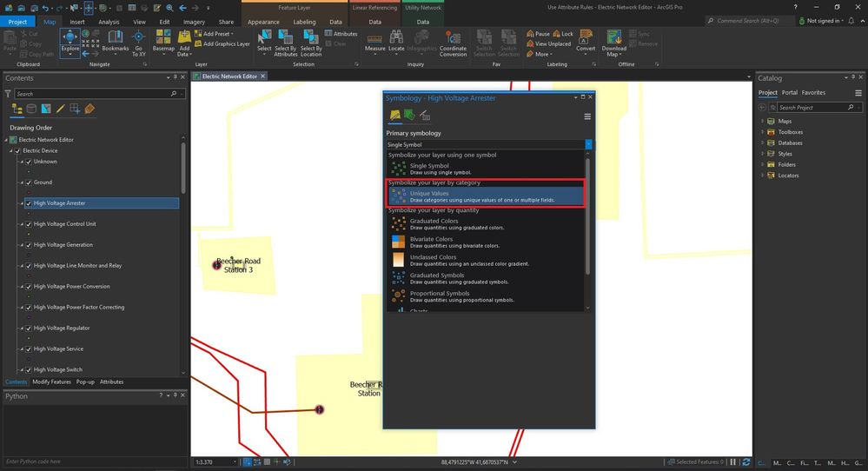
Task: List contents by snapping
Action: pyautogui.click(x=75, y=109)
